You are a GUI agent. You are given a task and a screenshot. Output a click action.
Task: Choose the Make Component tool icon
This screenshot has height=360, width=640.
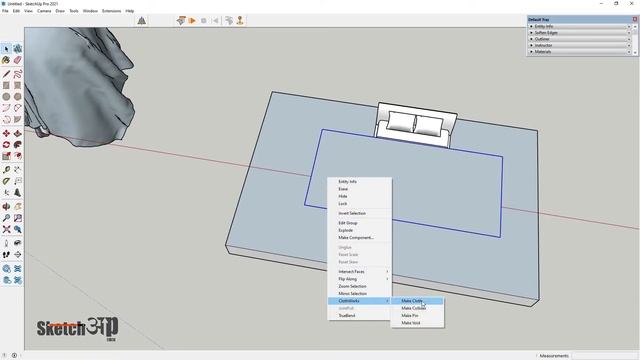click(18, 49)
